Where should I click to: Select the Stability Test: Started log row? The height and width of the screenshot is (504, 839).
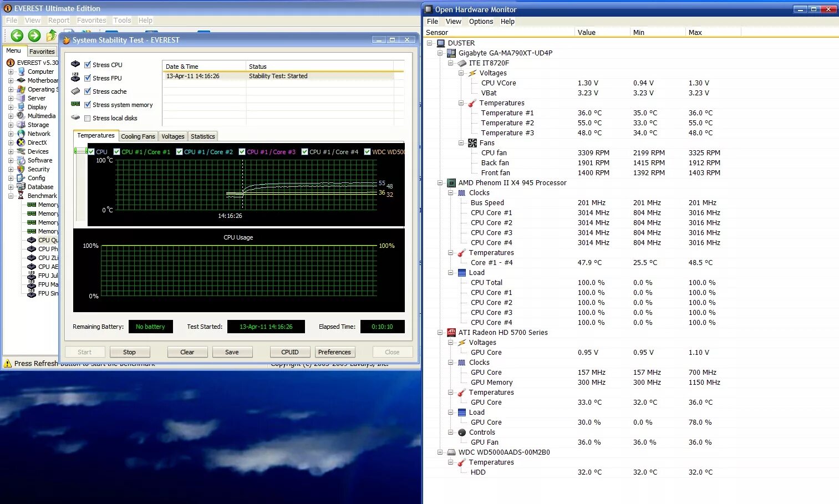click(283, 76)
